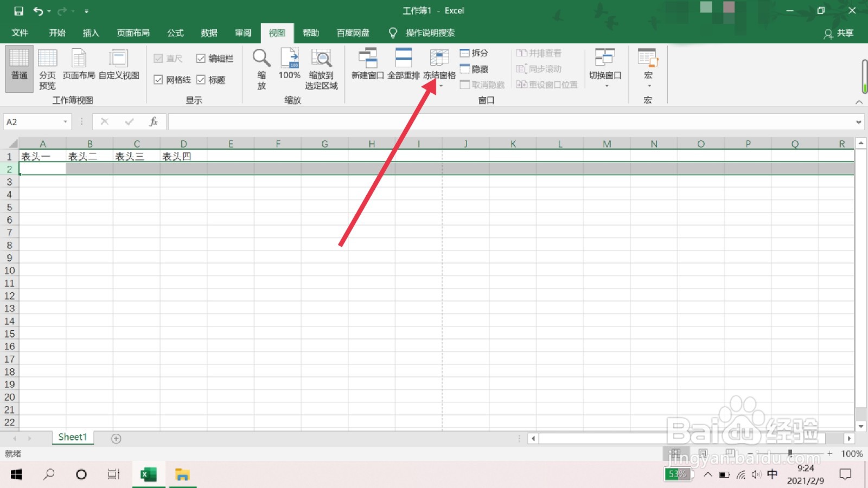Open Custom Views (自定义视图)
This screenshot has width=868, height=488.
(119, 64)
